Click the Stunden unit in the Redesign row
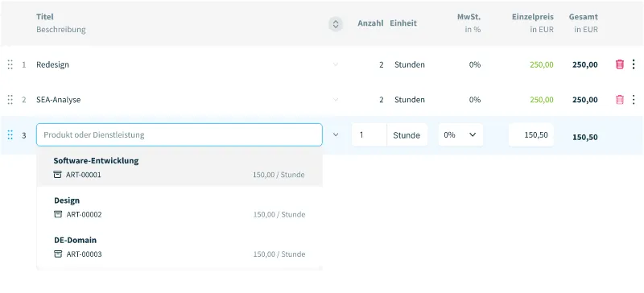 point(410,64)
